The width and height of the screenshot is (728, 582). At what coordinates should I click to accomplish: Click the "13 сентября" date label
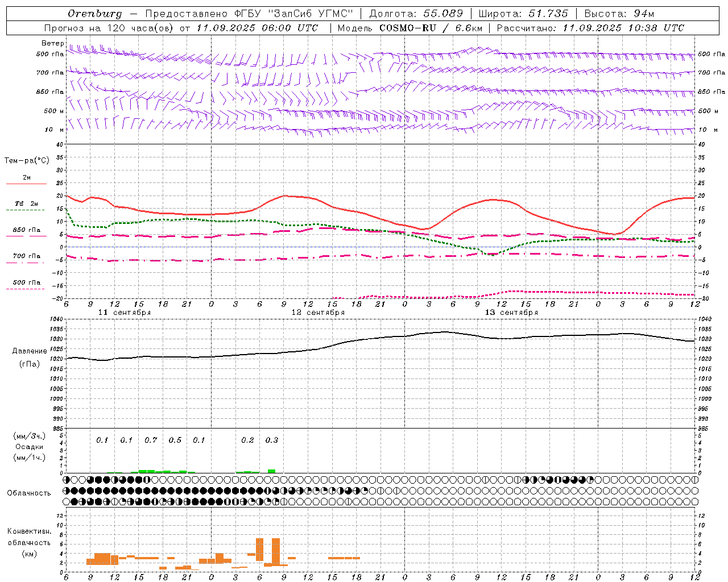click(511, 313)
